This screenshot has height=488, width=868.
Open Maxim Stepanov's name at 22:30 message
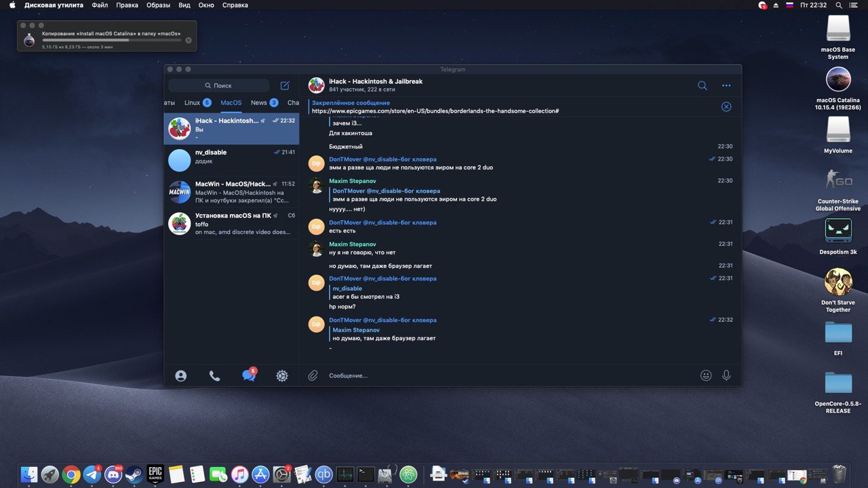(x=352, y=181)
